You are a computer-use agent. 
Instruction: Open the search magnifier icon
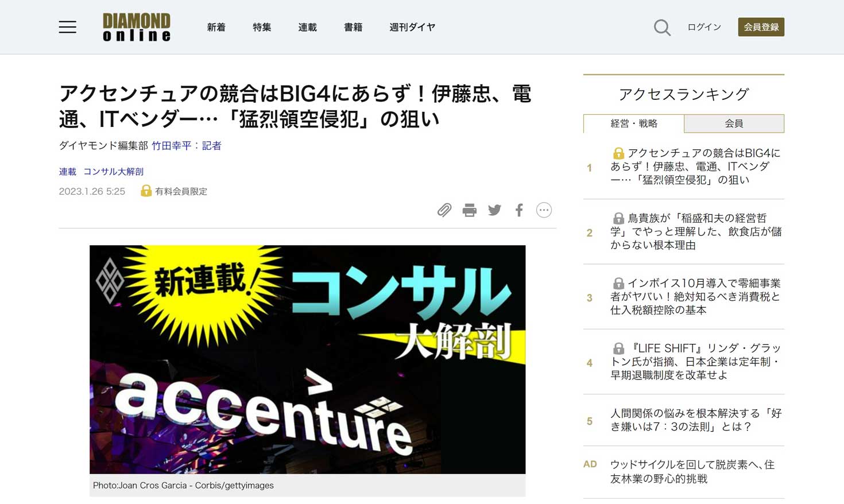pyautogui.click(x=662, y=27)
